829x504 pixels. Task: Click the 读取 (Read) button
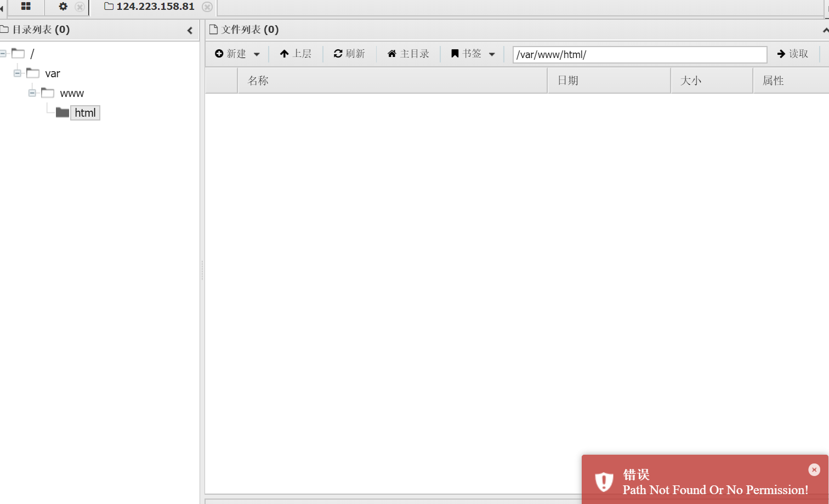point(793,54)
